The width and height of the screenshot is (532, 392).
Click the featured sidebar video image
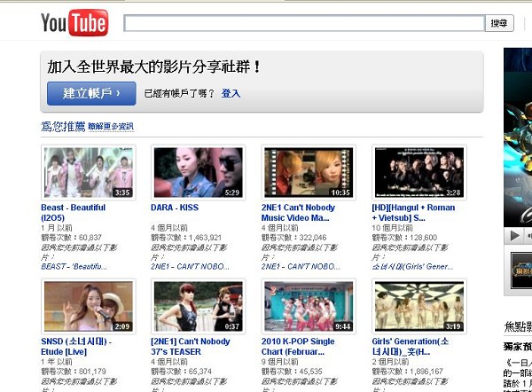[518, 137]
